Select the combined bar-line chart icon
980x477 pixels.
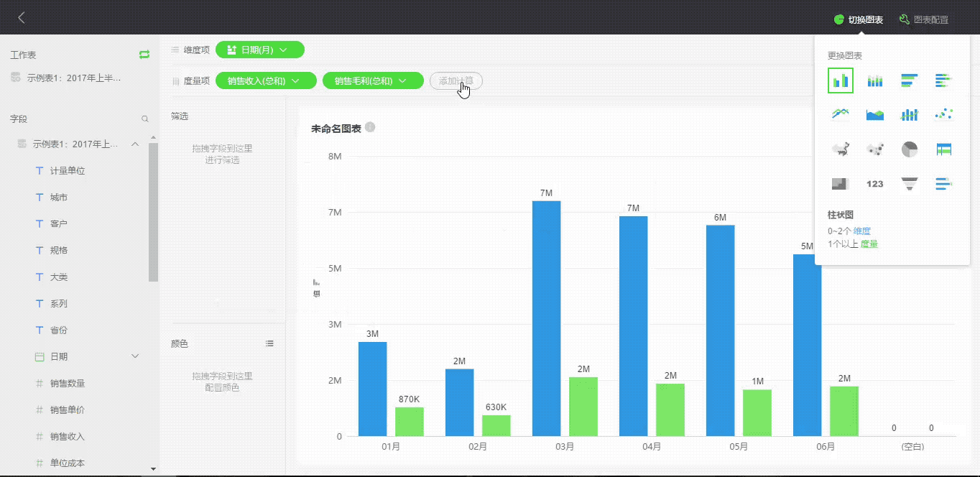910,114
